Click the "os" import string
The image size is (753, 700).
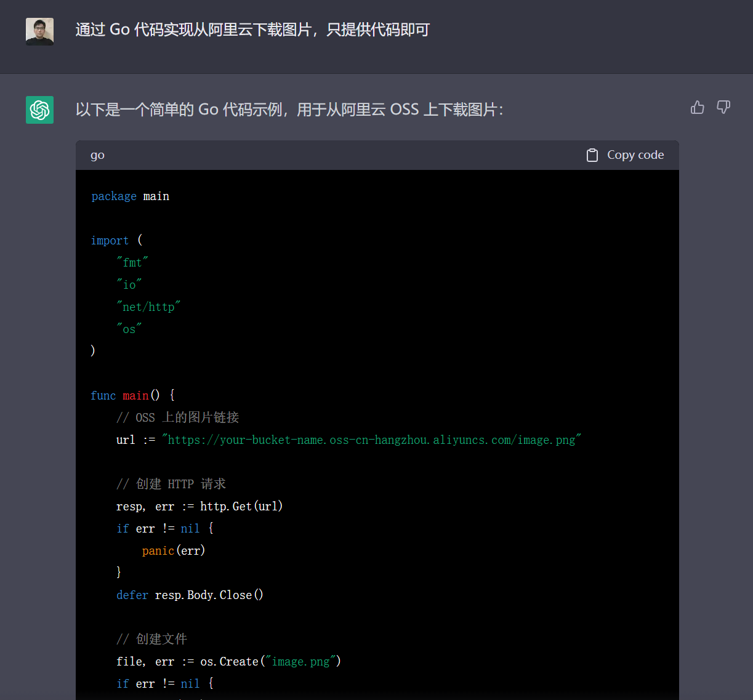129,329
